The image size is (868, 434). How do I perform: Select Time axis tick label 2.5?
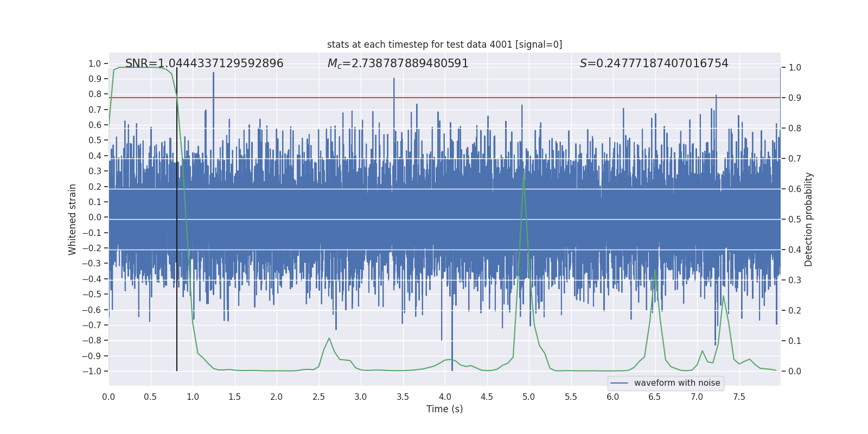pos(318,397)
